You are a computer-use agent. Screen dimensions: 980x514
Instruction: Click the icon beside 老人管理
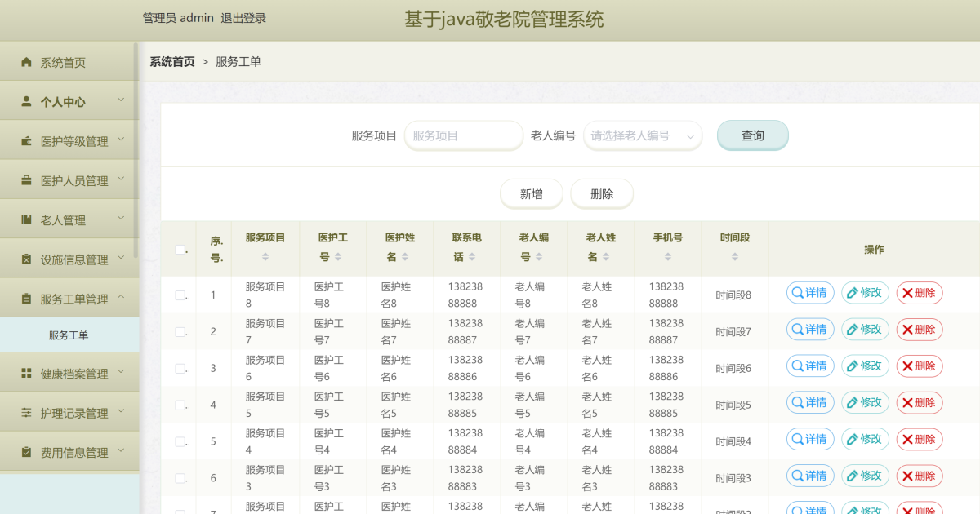click(x=26, y=220)
